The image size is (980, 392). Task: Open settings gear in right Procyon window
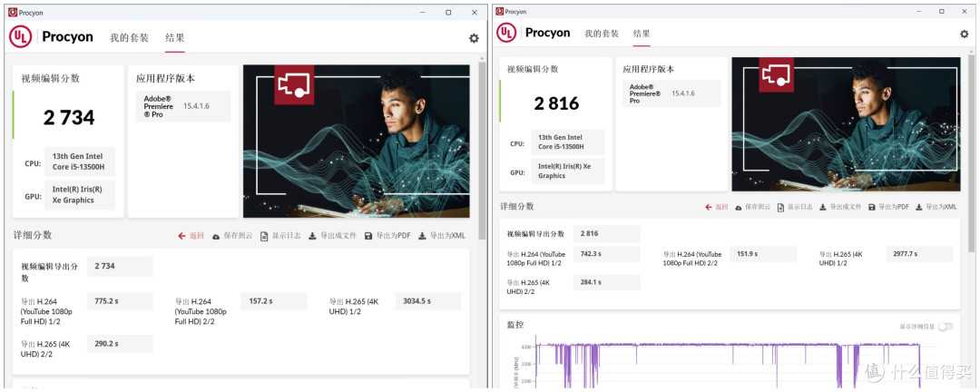click(x=965, y=34)
